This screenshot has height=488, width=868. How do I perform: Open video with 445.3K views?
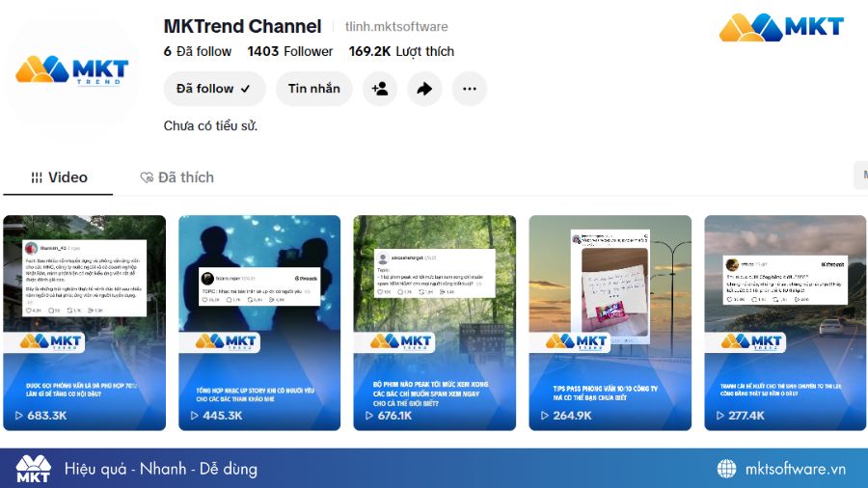[259, 322]
